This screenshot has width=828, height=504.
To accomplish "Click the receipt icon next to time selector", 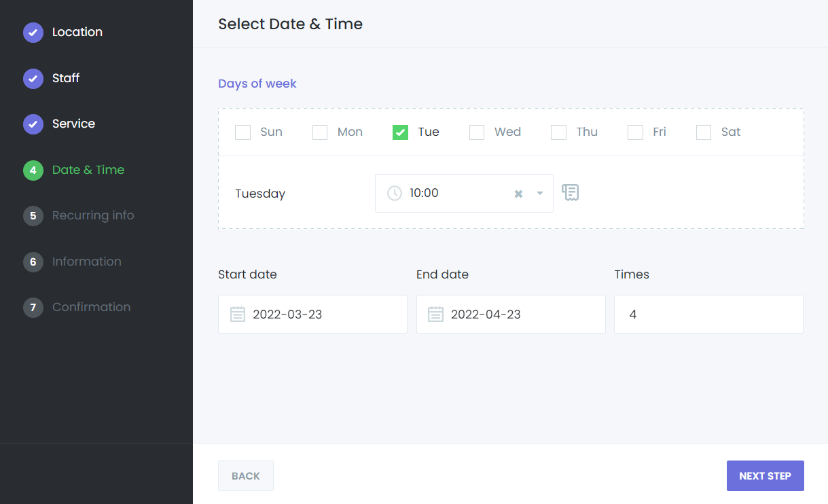I will 571,193.
